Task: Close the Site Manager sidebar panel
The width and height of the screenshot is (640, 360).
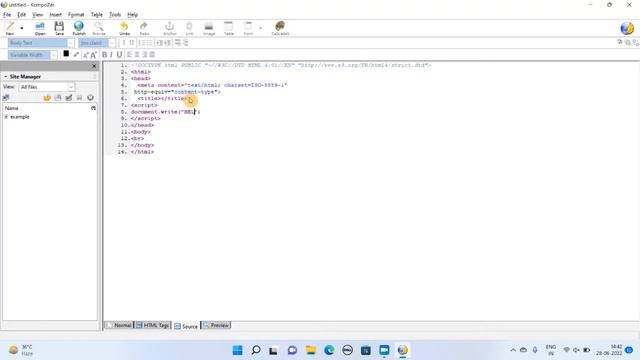Action: 94,66
